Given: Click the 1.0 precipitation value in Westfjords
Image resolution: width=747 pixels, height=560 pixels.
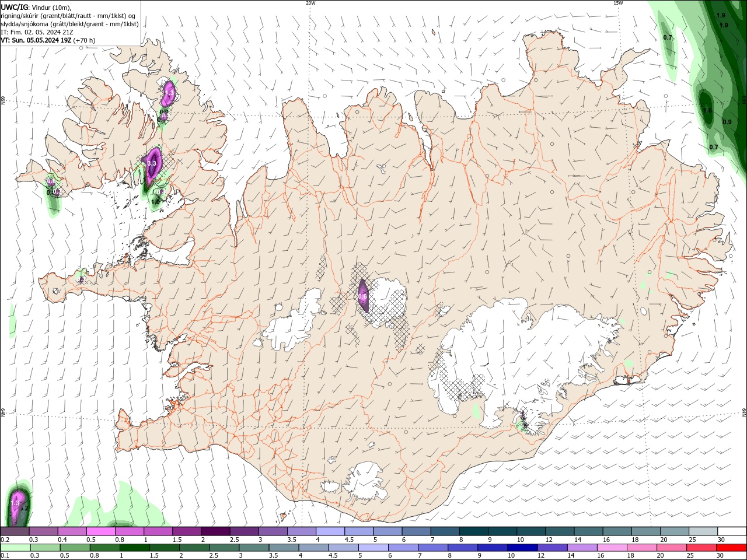Looking at the screenshot, I should [155, 202].
